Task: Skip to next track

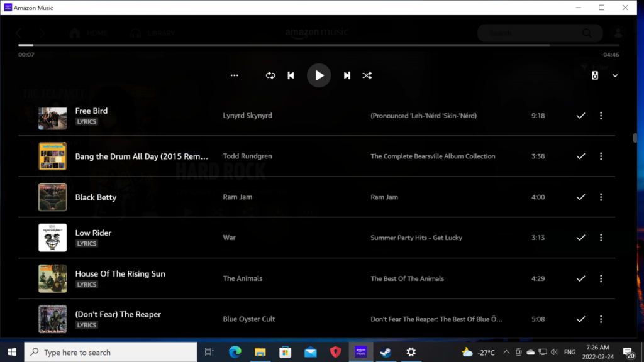Action: click(x=347, y=75)
